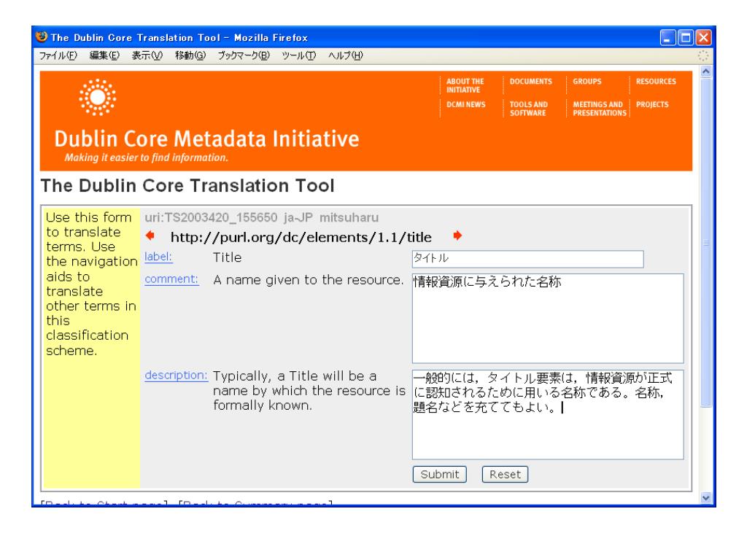The height and width of the screenshot is (560, 747).
Task: Open the 表示(V) menu
Action: [x=147, y=55]
